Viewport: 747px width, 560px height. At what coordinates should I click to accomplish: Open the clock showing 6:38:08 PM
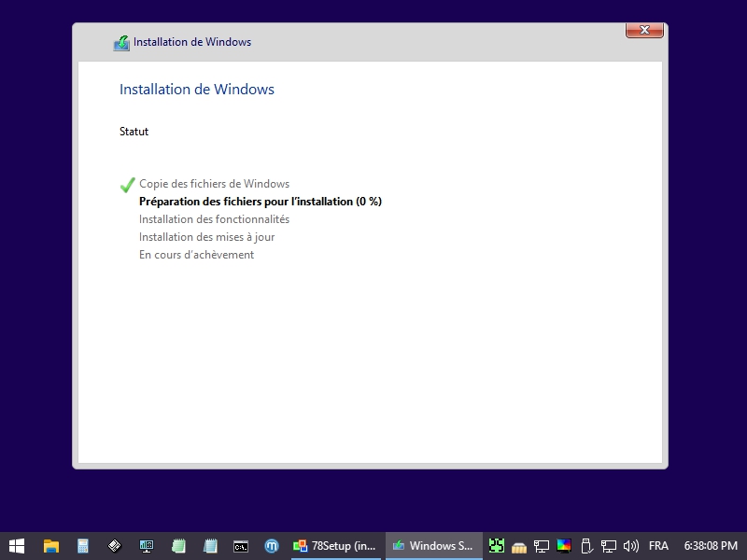coord(711,546)
